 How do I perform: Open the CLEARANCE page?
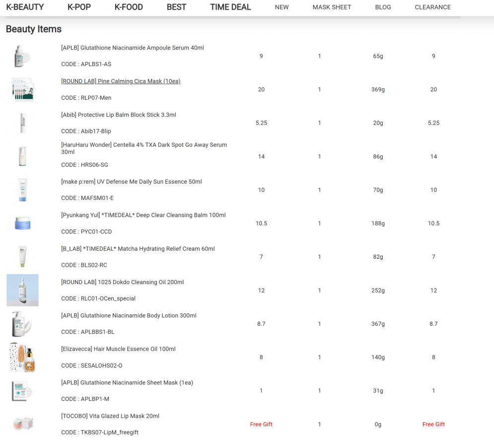[432, 7]
